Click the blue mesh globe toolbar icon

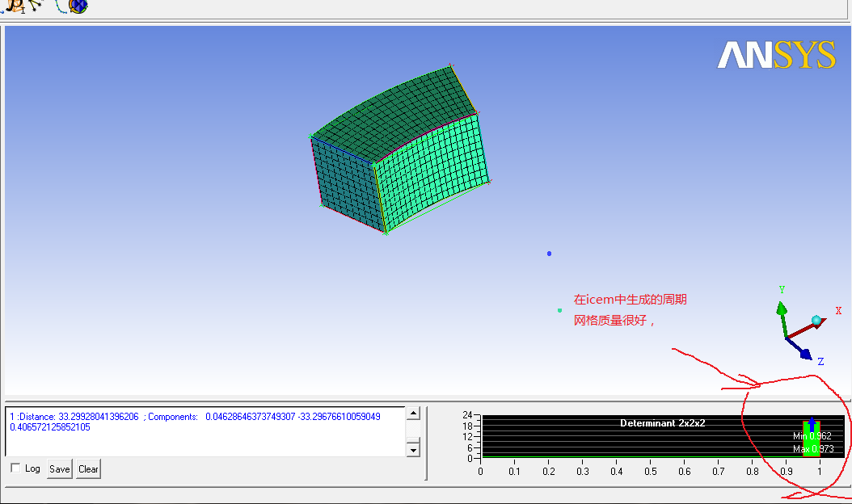click(x=76, y=6)
